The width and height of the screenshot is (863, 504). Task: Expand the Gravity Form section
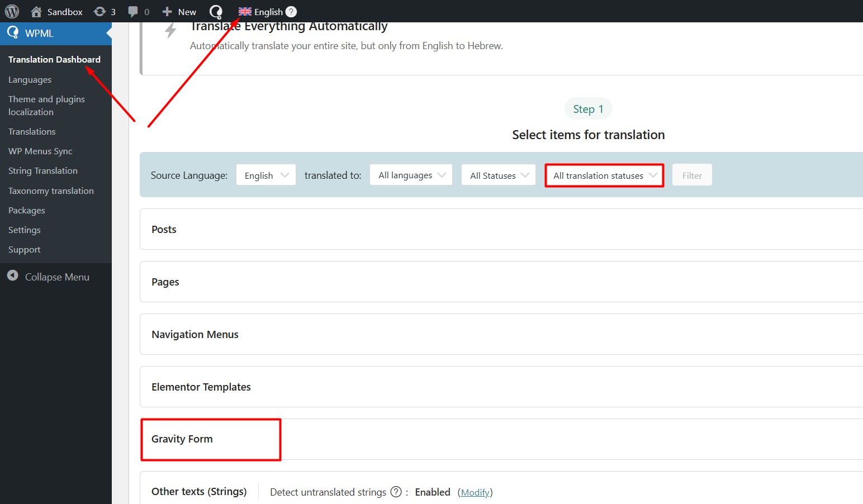[182, 439]
